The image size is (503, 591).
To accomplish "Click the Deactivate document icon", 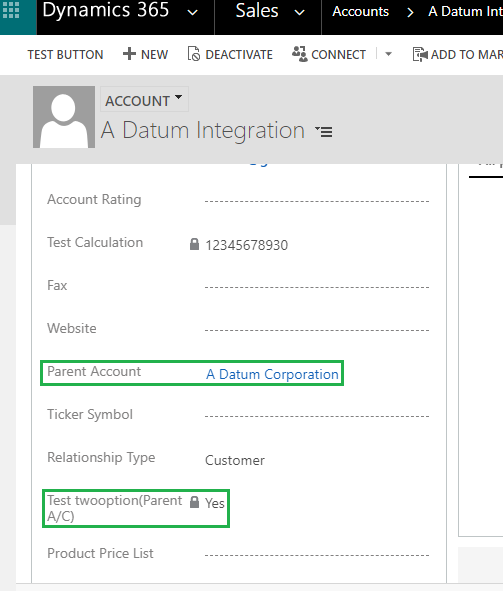I will pos(194,54).
